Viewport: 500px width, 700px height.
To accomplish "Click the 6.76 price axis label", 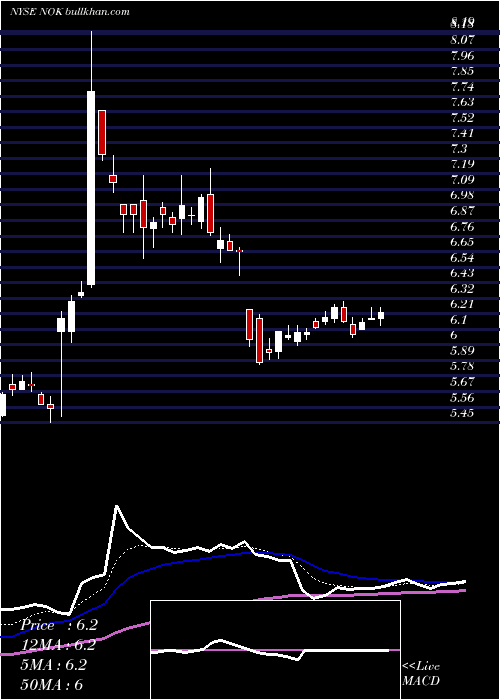I will [462, 226].
